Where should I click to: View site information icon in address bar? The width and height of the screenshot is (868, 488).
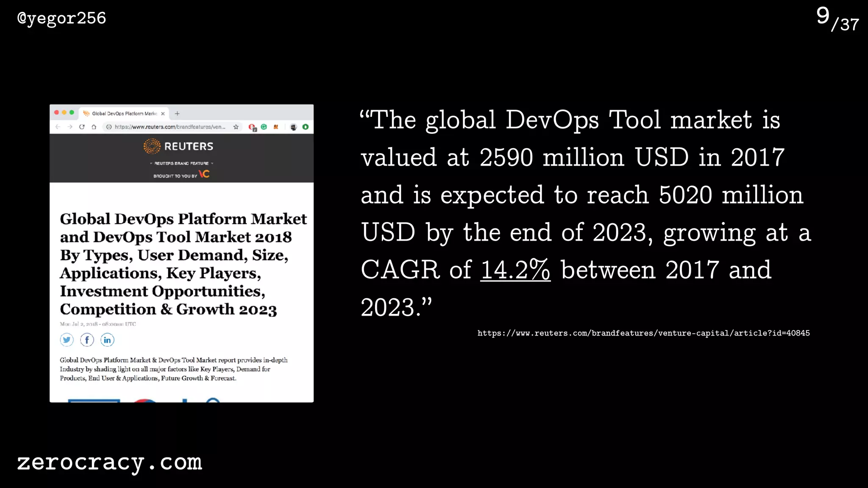click(109, 127)
